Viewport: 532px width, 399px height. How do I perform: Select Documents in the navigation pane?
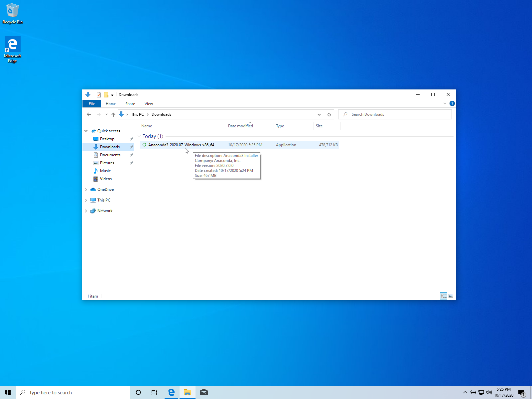coord(110,155)
